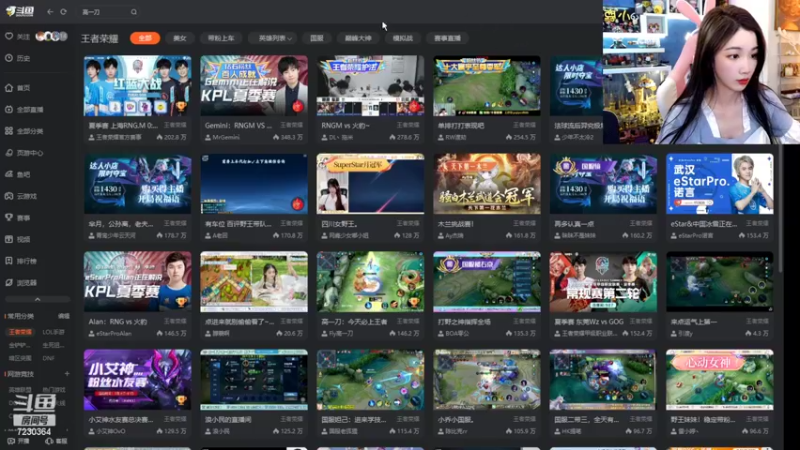Open 历史 clock icon in sidebar

[x=9, y=58]
